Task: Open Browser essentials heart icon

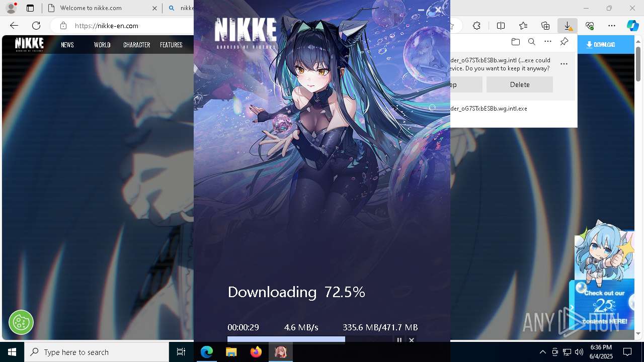Action: 590,26
